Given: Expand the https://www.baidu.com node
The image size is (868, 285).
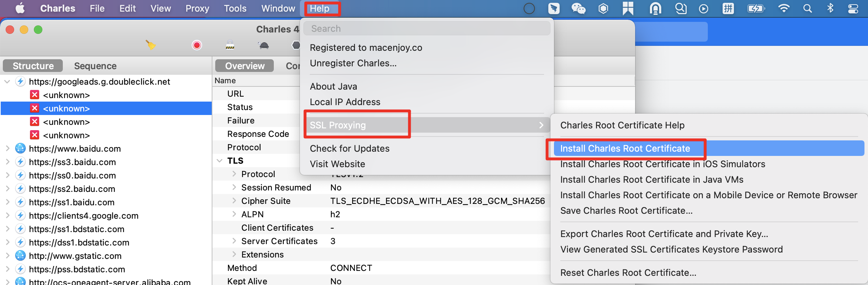Looking at the screenshot, I should (x=7, y=148).
